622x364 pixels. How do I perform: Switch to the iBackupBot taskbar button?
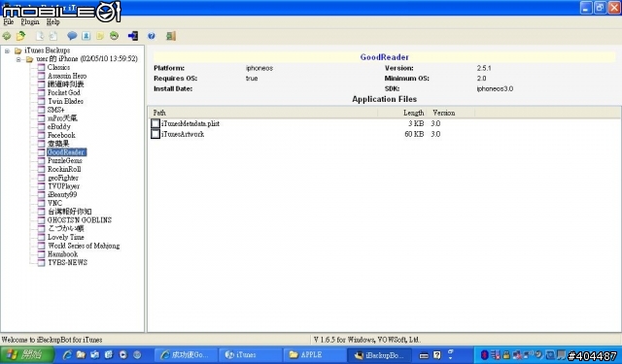click(380, 355)
